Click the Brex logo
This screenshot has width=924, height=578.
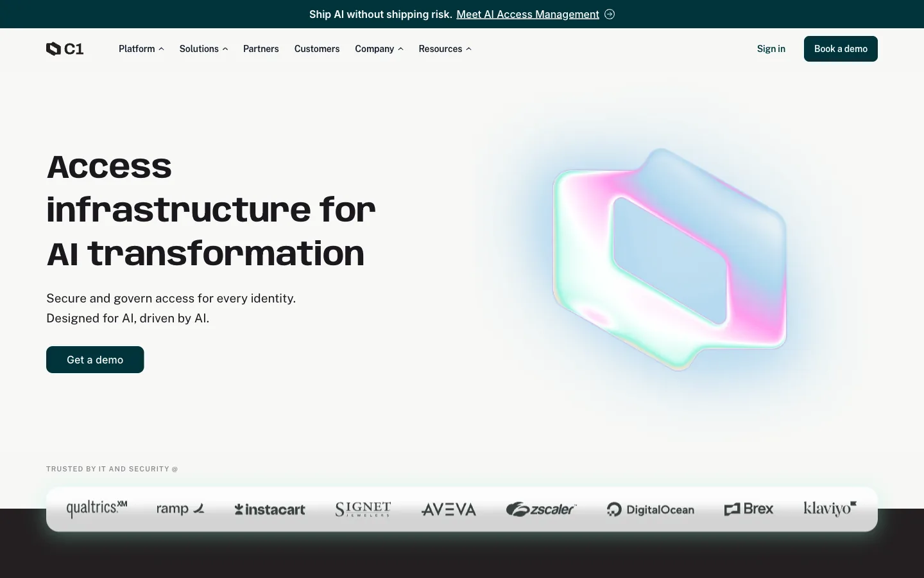coord(749,509)
